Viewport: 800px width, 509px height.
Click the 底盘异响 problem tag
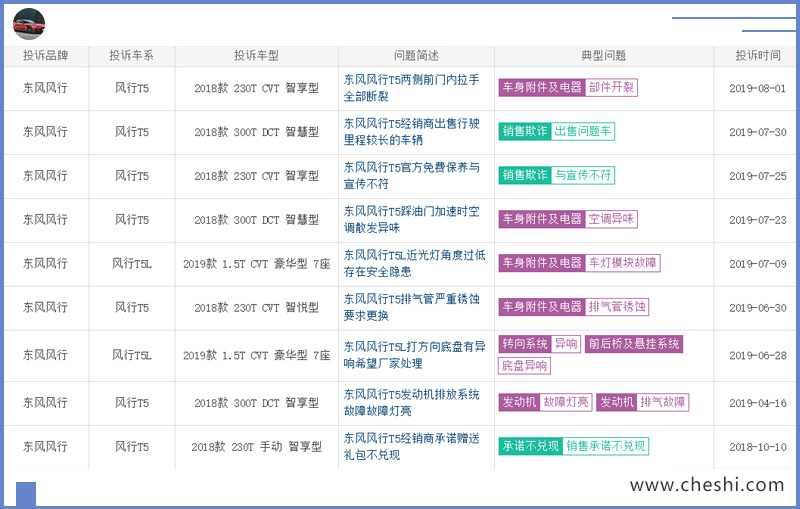524,366
